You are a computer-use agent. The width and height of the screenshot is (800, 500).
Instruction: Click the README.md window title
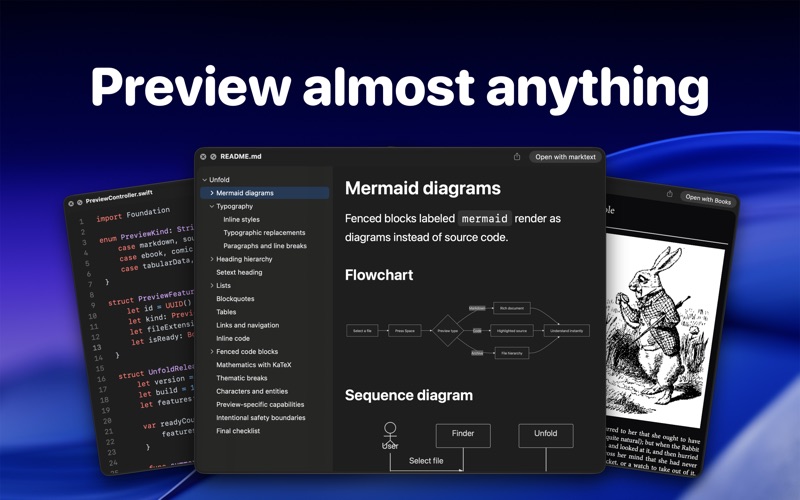tap(241, 157)
